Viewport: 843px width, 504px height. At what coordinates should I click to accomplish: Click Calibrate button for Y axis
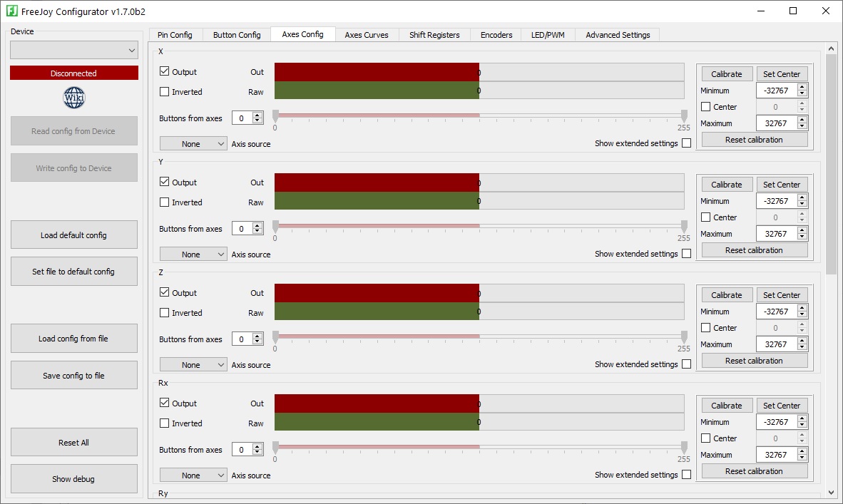click(x=726, y=185)
